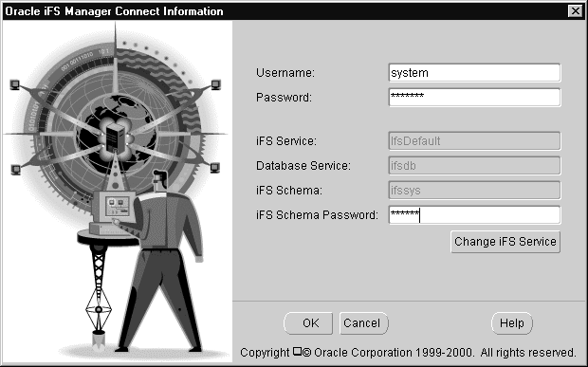Click the Database Service field showing ifsdb
The image size is (588, 367).
coord(475,166)
